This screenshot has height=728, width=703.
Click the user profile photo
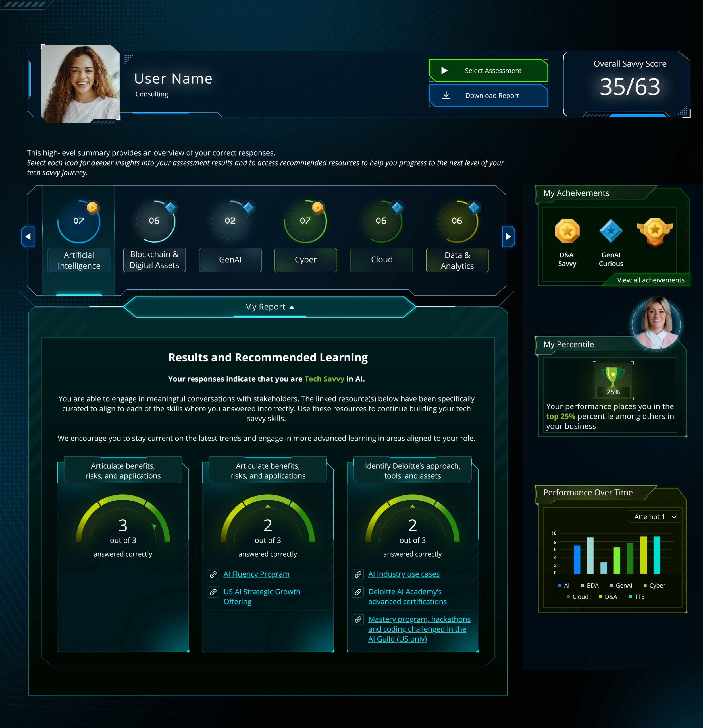80,84
